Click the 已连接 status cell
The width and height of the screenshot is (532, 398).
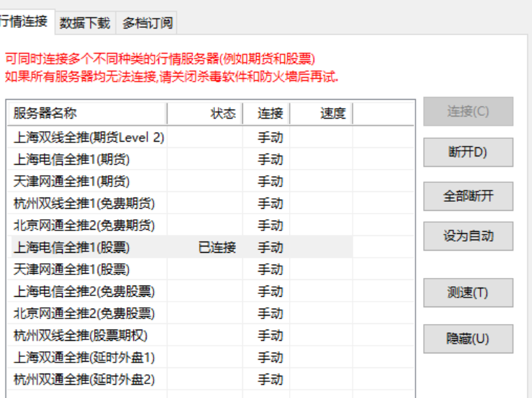[x=217, y=247]
